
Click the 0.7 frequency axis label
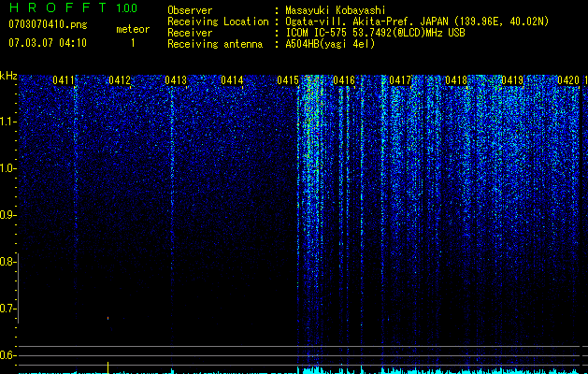pyautogui.click(x=7, y=309)
